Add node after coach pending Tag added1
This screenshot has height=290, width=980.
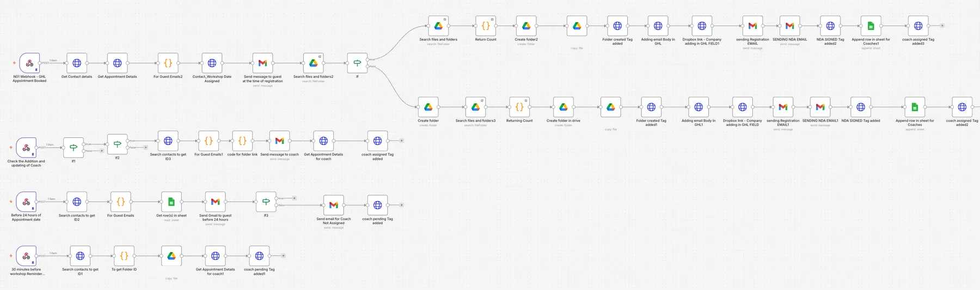point(283,256)
